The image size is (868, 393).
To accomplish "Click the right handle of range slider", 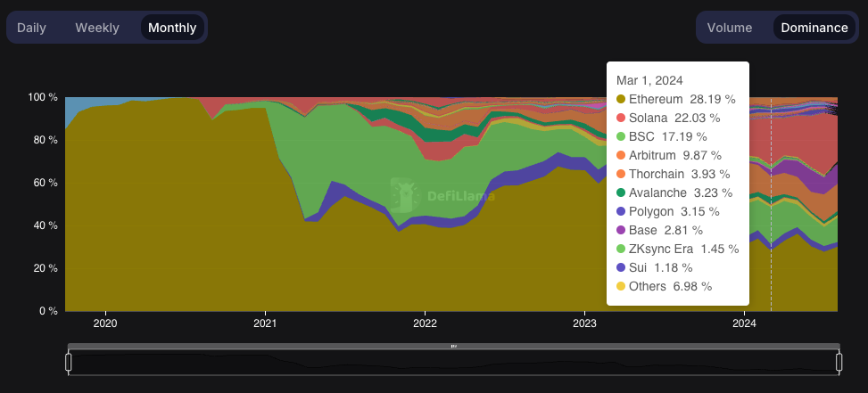I will click(x=839, y=363).
